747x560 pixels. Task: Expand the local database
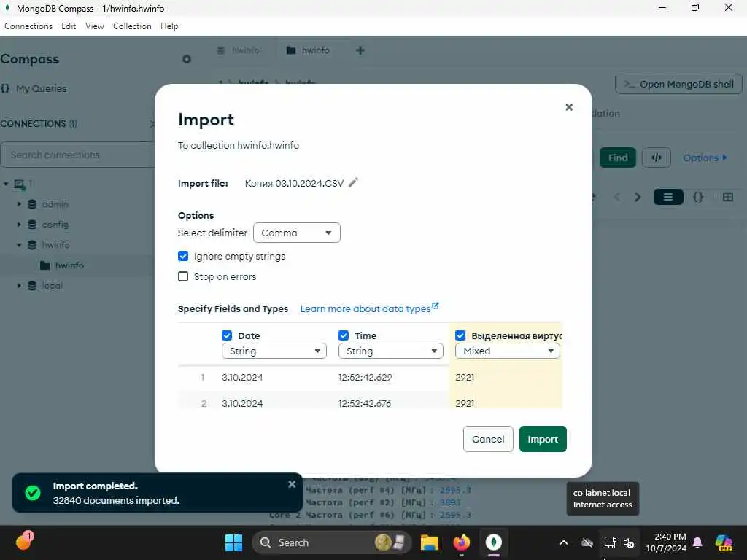[x=19, y=286]
